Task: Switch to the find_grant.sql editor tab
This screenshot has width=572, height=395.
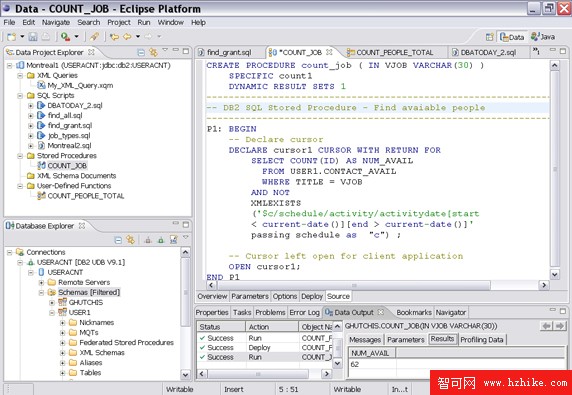Action: coord(229,53)
